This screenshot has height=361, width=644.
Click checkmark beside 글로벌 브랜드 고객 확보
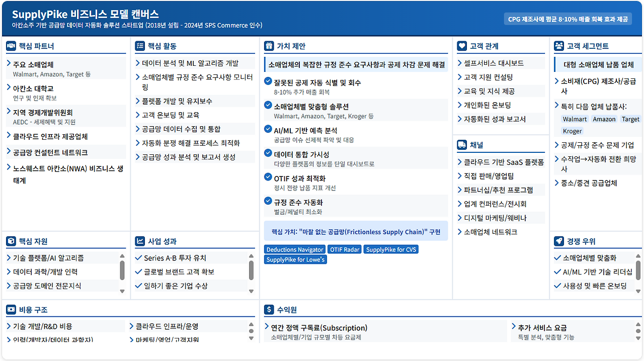point(139,272)
